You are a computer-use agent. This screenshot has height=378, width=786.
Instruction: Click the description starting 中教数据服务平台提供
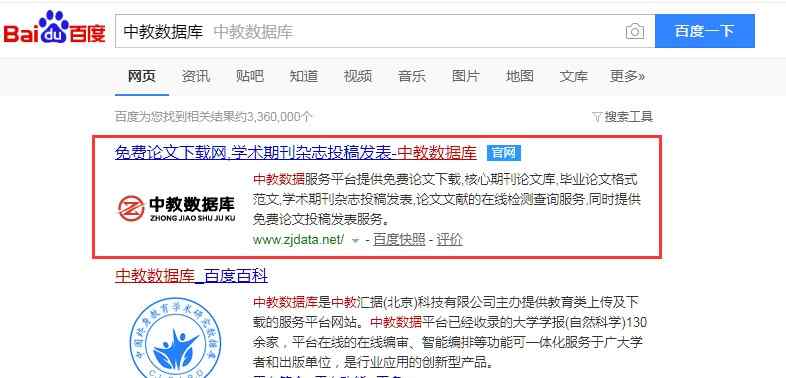point(447,199)
